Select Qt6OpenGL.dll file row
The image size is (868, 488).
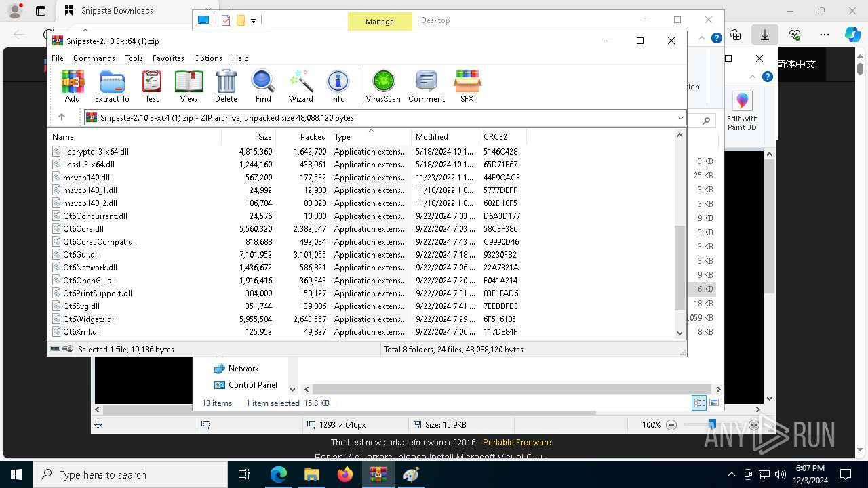click(x=361, y=281)
